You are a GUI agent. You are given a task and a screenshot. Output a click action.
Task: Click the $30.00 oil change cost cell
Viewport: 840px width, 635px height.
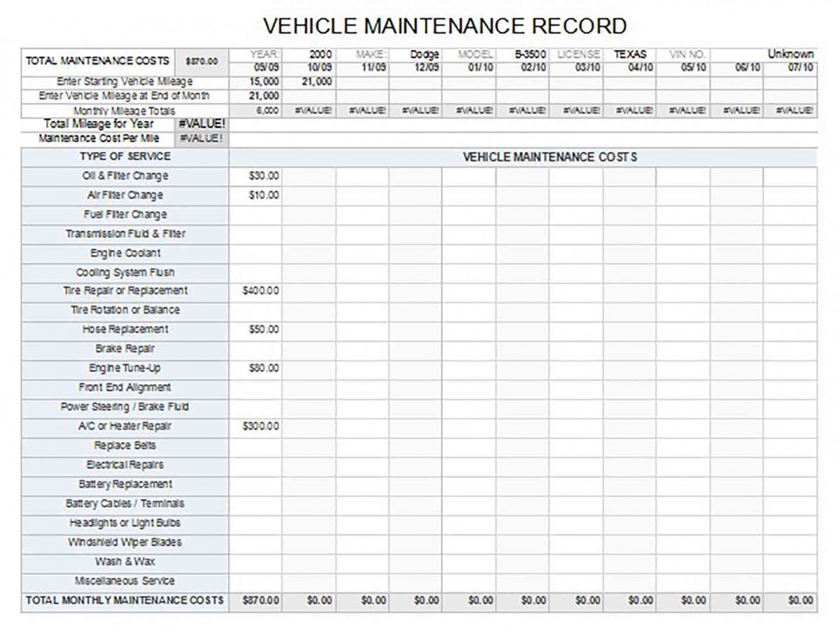[x=255, y=176]
